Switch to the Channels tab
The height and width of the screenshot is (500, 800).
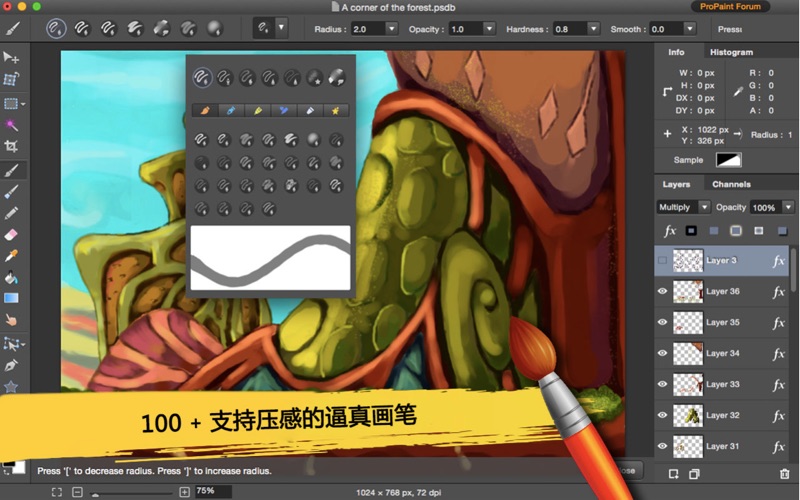(x=731, y=184)
